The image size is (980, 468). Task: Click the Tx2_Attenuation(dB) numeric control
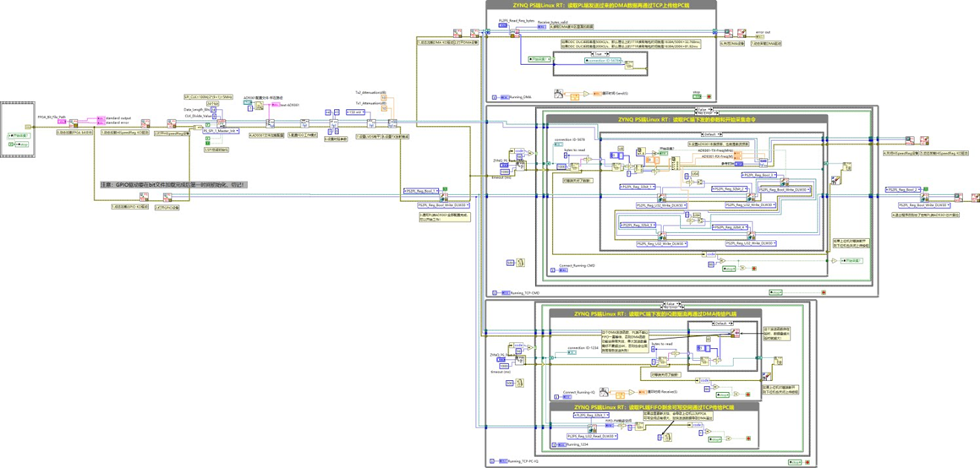coord(384,98)
